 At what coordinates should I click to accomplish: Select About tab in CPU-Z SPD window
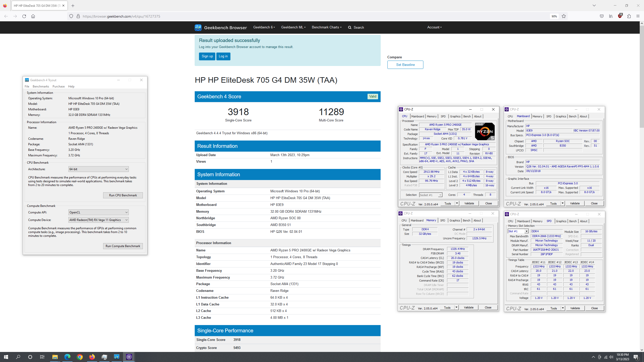click(x=583, y=221)
